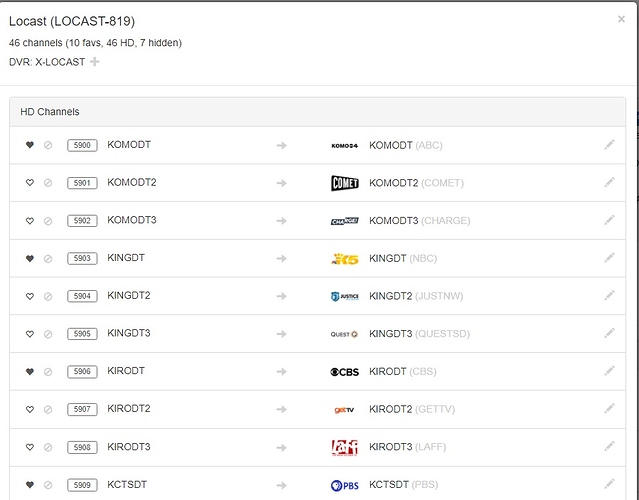This screenshot has width=639, height=500.
Task: Click channel number 5905 badge
Action: click(83, 334)
